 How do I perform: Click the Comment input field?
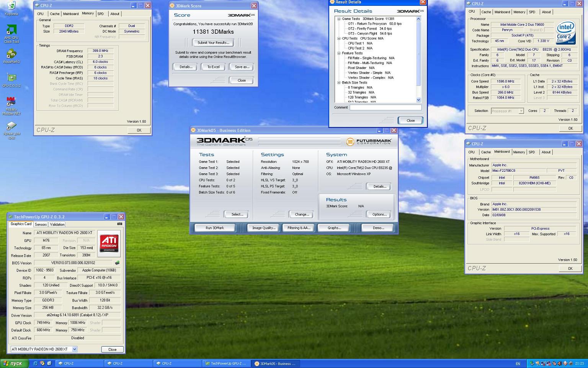pos(385,108)
